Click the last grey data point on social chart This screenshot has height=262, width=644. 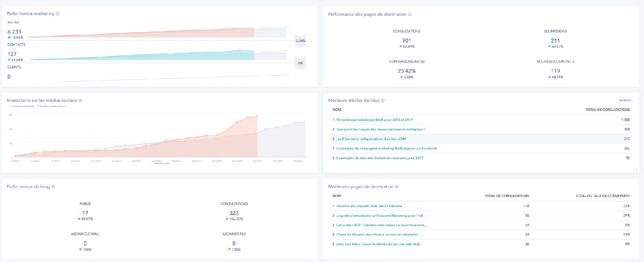(305, 122)
